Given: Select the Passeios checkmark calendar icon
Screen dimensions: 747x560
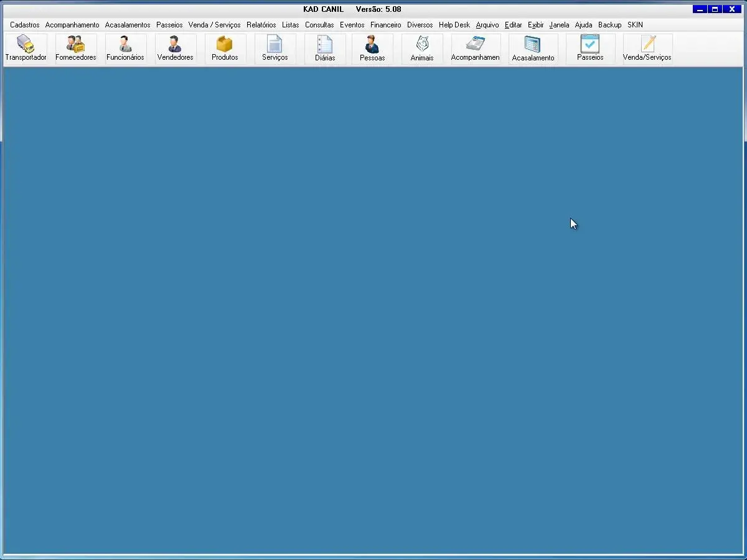Looking at the screenshot, I should click(590, 48).
